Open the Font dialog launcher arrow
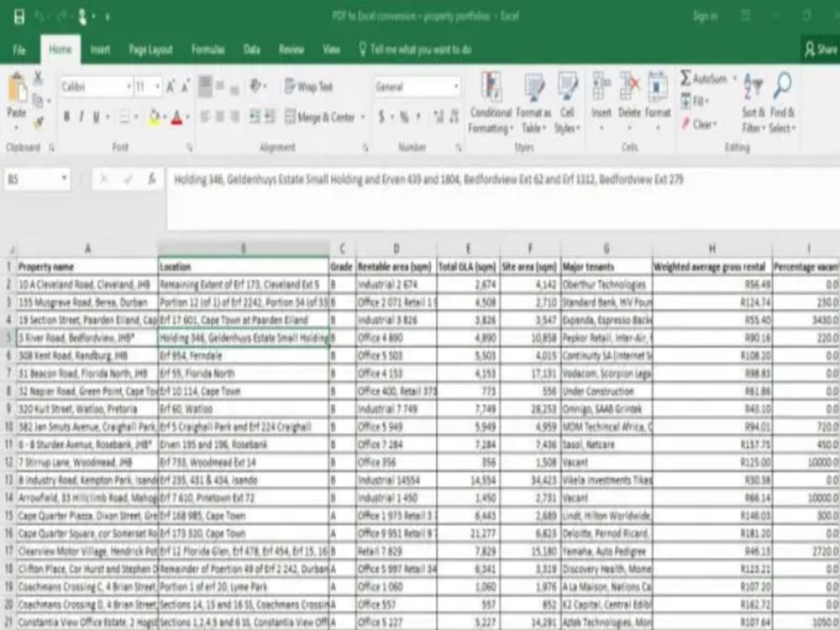This screenshot has width=840, height=630. coord(189,147)
